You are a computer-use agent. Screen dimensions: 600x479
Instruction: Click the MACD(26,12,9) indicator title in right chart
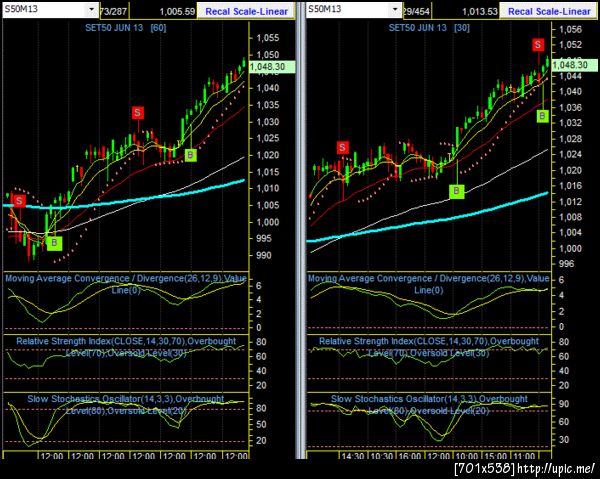(x=429, y=284)
